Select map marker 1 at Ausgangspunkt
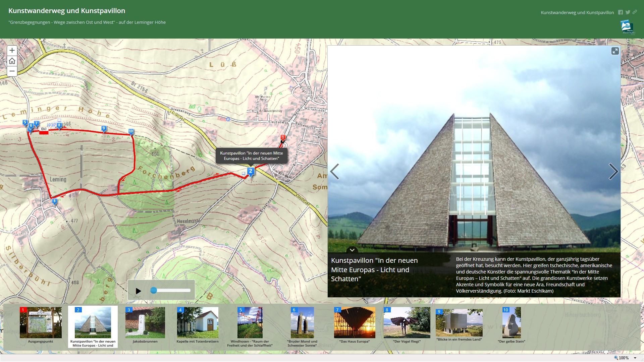Screen dimensions: 644x362 (x=283, y=138)
